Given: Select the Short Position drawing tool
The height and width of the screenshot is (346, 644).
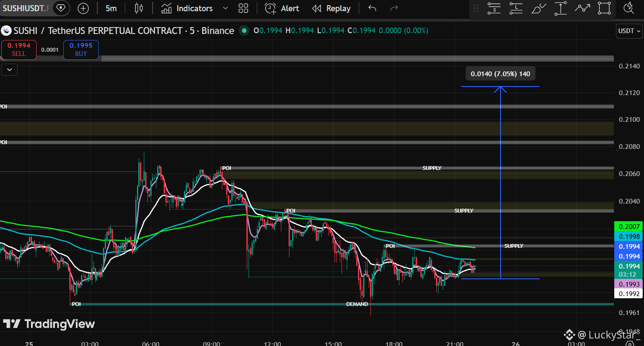Looking at the screenshot, I should (x=494, y=8).
